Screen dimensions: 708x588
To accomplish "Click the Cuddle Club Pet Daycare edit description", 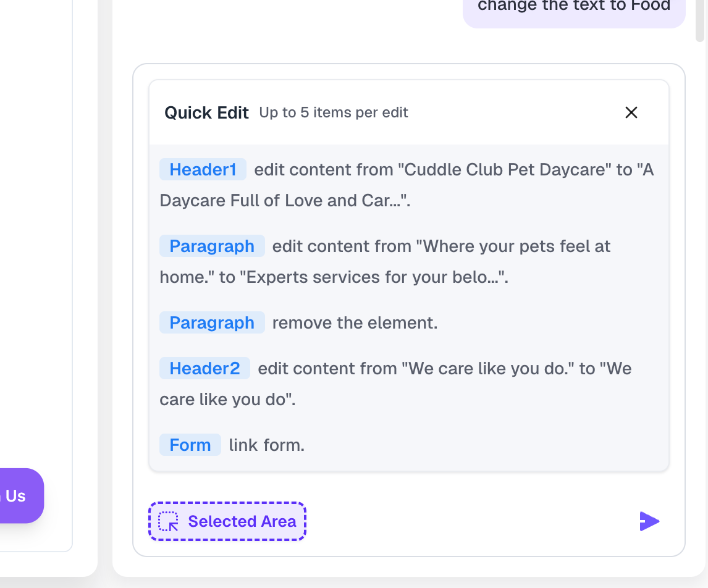I will 407,185.
